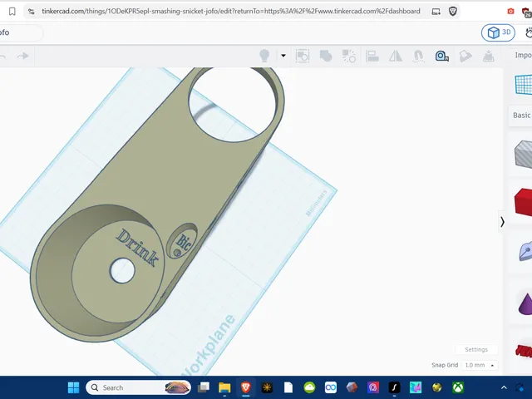The width and height of the screenshot is (532, 399).
Task: Pick the purple Cone shape
Action: point(525,304)
